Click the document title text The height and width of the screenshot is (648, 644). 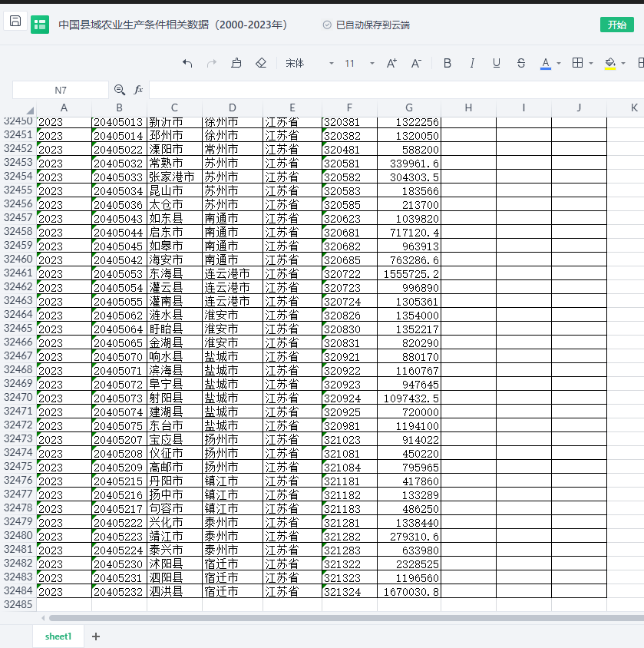[173, 25]
